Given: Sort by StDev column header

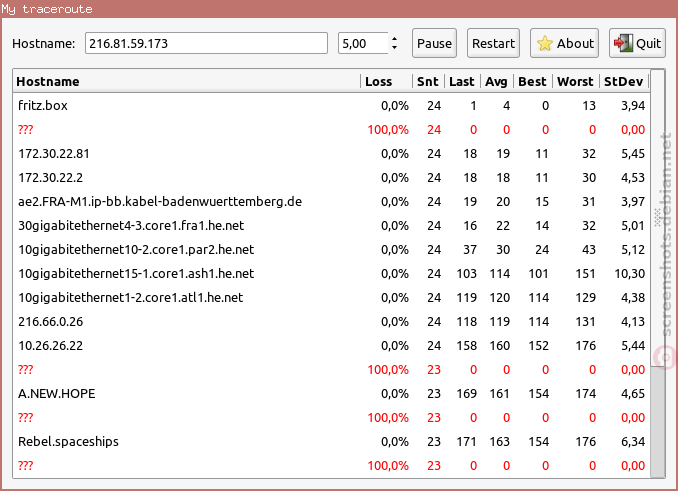Looking at the screenshot, I should [x=624, y=81].
